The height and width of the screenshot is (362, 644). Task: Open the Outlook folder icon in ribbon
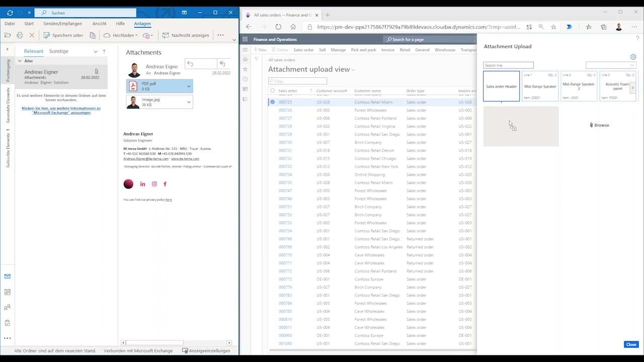point(8,35)
